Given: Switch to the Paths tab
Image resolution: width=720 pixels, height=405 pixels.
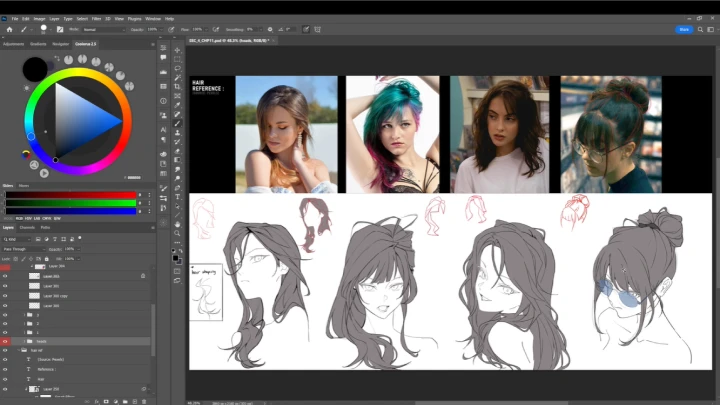Looking at the screenshot, I should [45, 228].
